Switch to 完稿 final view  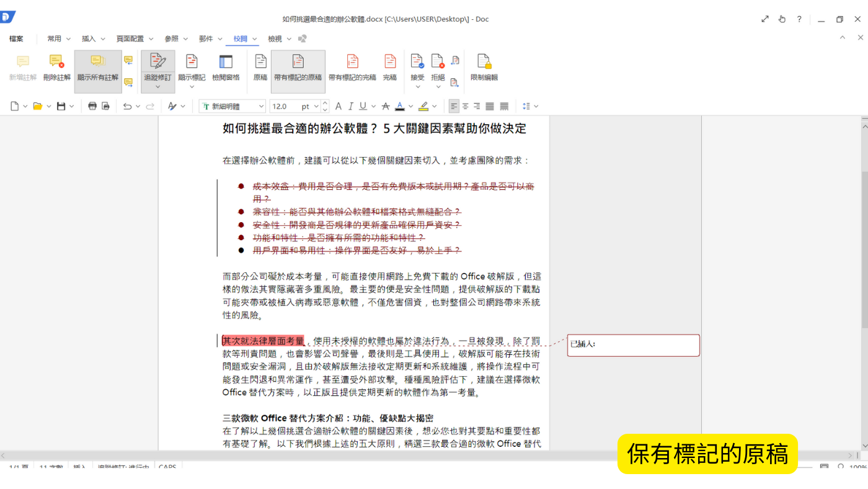[x=389, y=67]
